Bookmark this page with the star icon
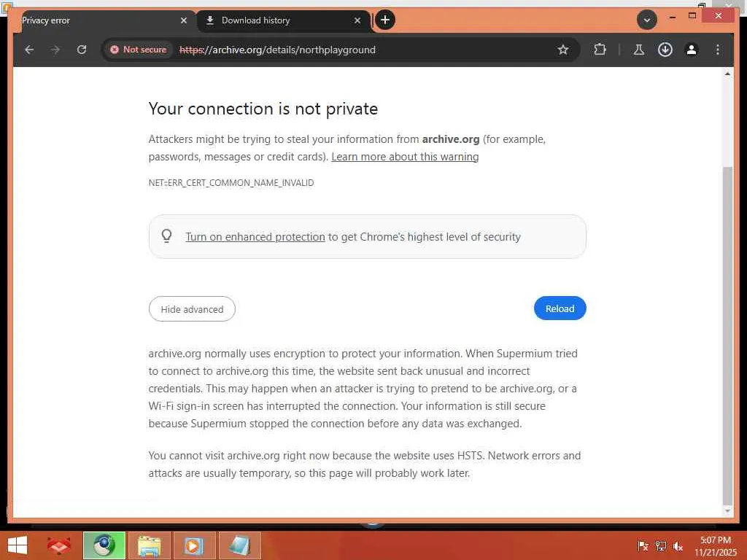Image resolution: width=747 pixels, height=560 pixels. 562,50
